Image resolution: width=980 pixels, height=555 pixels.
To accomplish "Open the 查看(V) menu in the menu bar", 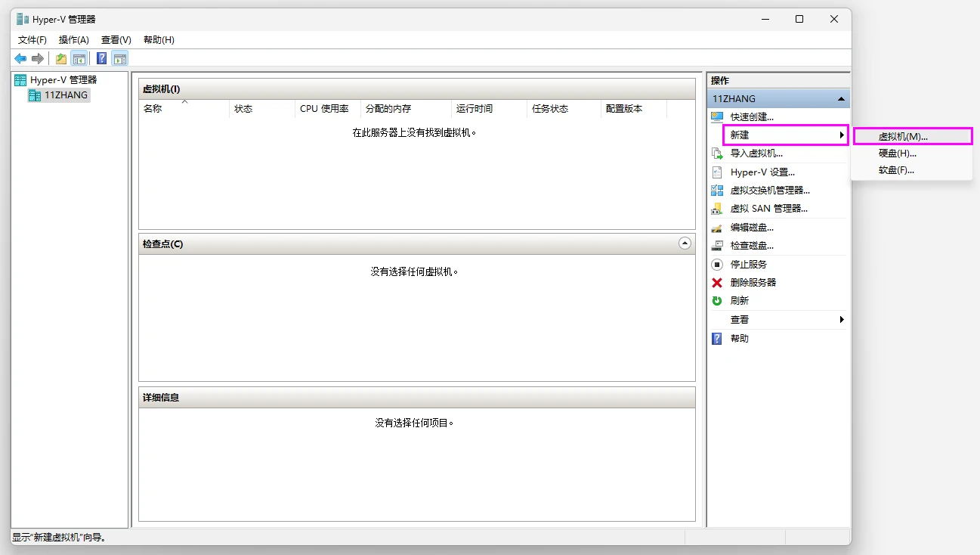I will [x=116, y=40].
